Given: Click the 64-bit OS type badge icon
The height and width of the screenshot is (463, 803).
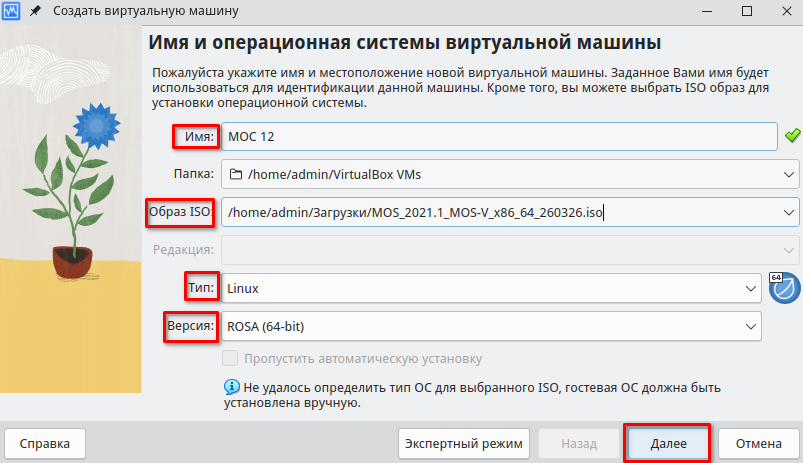Looking at the screenshot, I should (783, 287).
